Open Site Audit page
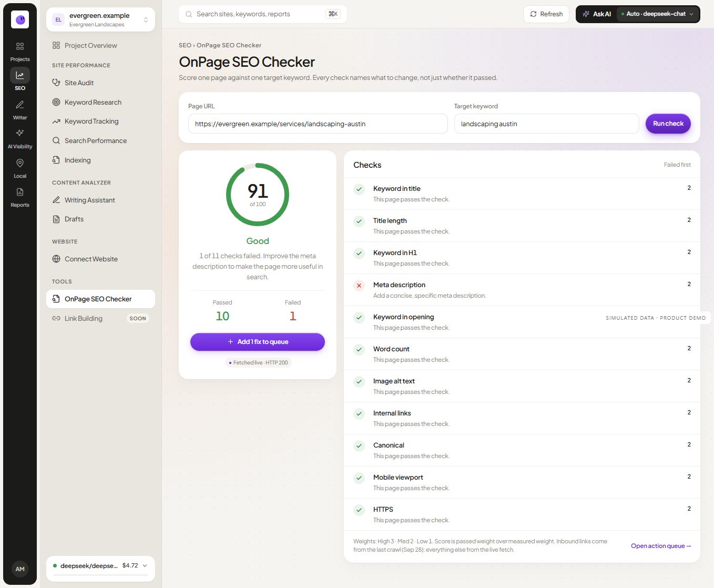This screenshot has height=588, width=714. 100,83
